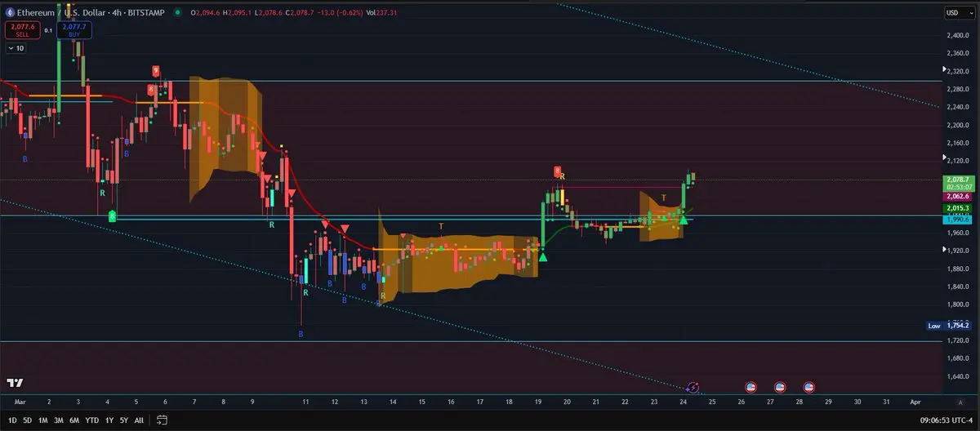Select the 1Y time range
980x431 pixels.
109,420
